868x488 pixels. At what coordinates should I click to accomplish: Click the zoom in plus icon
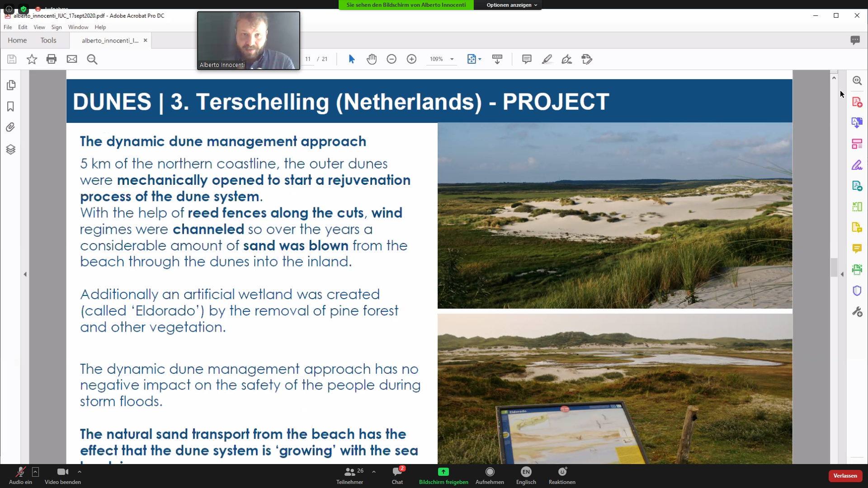[411, 59]
